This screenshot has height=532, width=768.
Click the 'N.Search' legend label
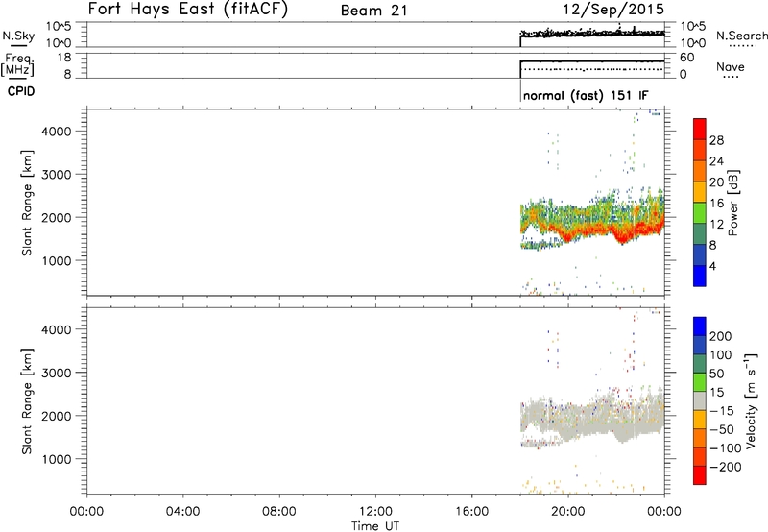(x=742, y=36)
